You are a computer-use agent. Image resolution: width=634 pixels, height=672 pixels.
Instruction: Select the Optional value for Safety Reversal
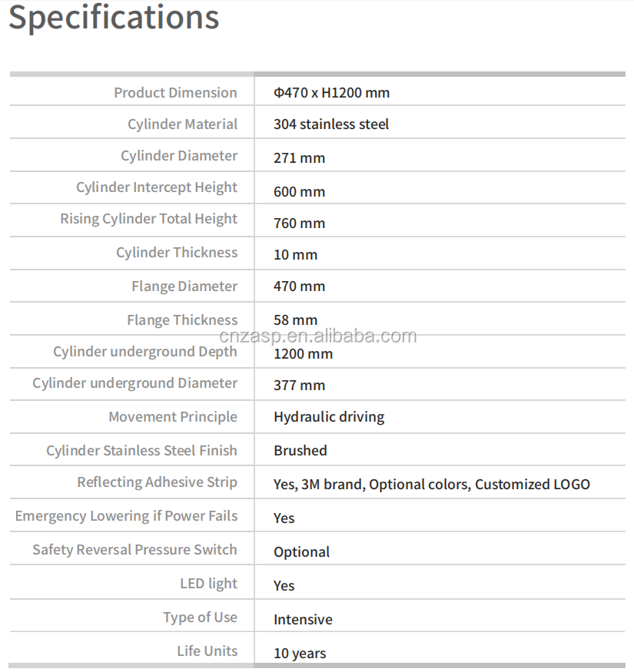301,552
